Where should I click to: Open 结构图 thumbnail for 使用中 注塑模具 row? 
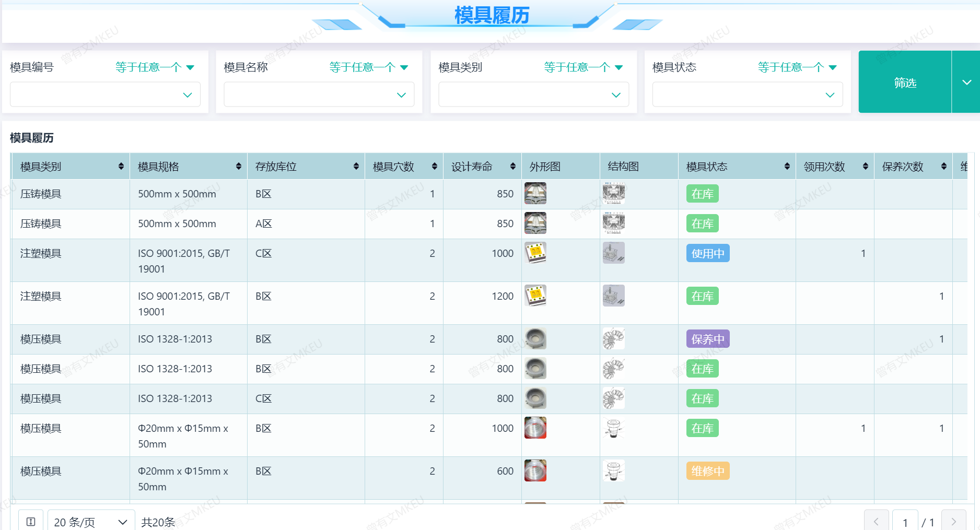coord(614,253)
